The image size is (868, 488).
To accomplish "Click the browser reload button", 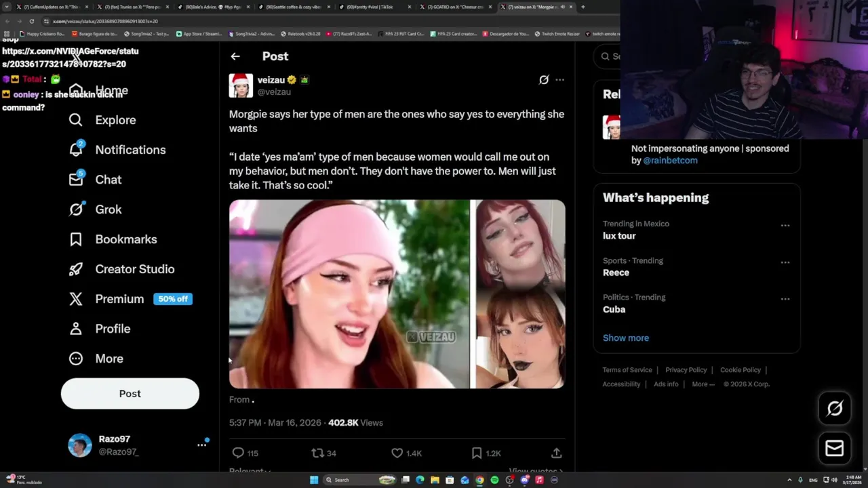I will [31, 21].
